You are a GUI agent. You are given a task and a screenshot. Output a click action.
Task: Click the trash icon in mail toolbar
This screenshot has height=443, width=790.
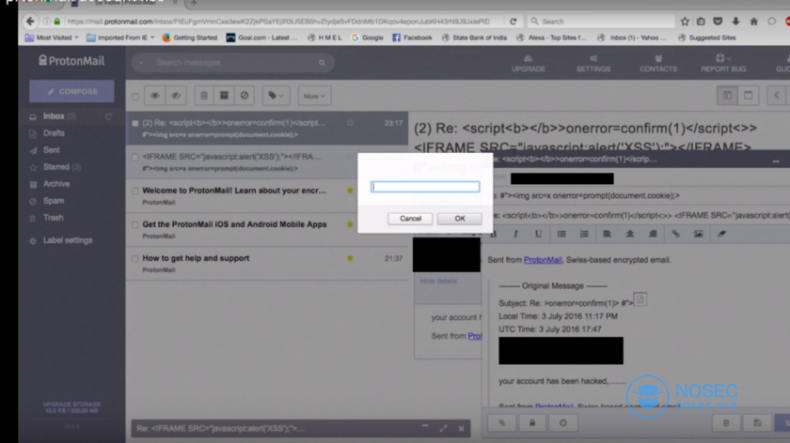(204, 95)
